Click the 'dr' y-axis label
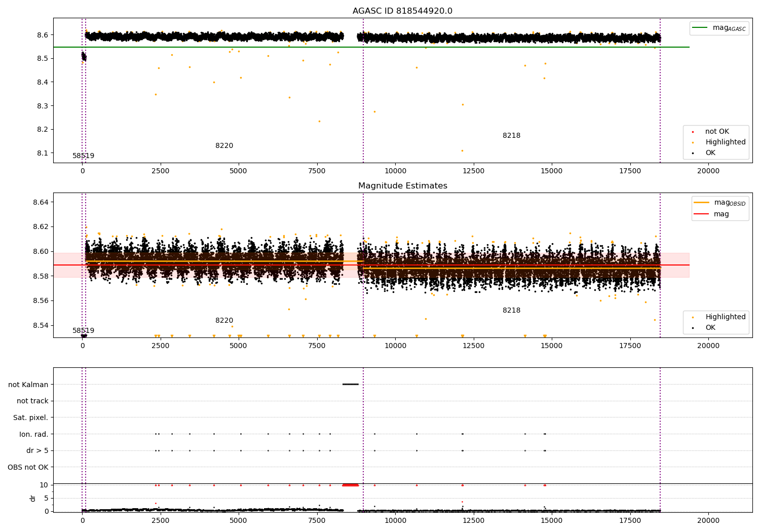This screenshot has height=532, width=760. click(33, 498)
